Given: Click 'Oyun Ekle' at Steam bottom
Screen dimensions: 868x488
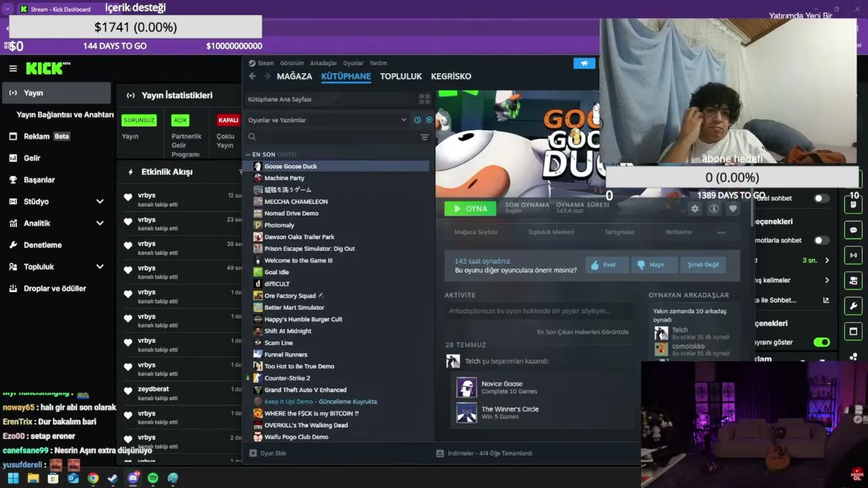Looking at the screenshot, I should click(x=268, y=453).
